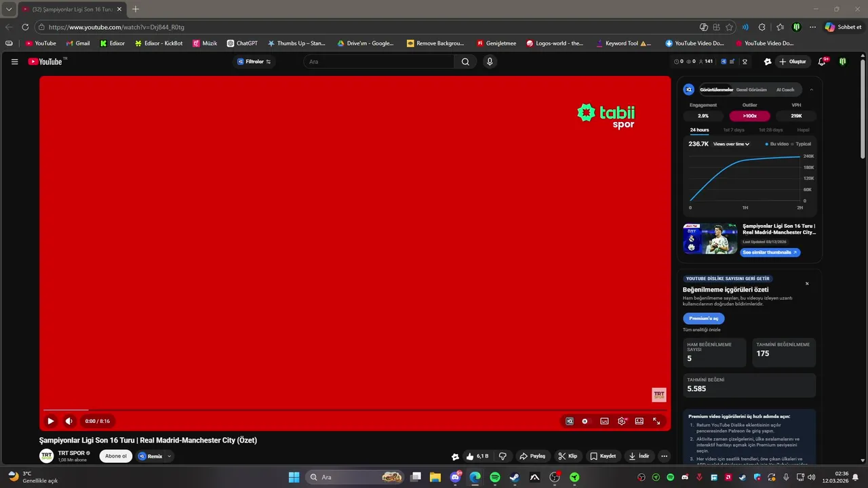Image resolution: width=868 pixels, height=488 pixels.
Task: Subscribe with the Abone ol button
Action: coord(116,456)
